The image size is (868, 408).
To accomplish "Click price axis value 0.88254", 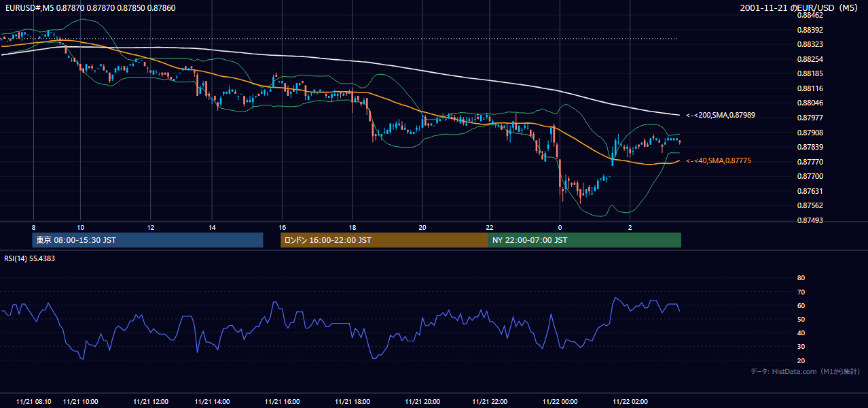I will (x=810, y=59).
